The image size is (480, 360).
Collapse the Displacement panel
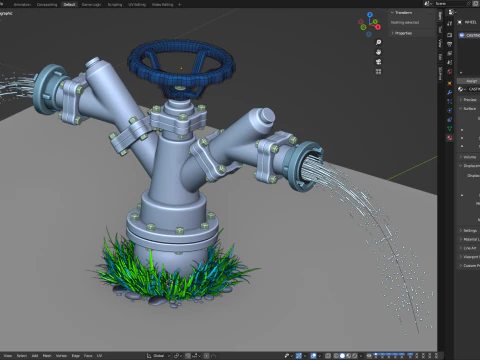[x=469, y=166]
